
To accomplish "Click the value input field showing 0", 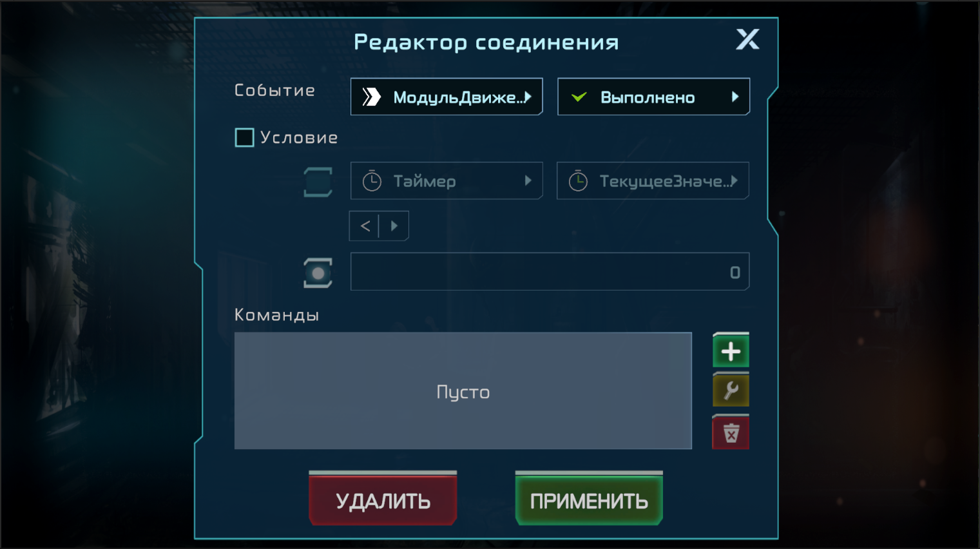I will [550, 271].
